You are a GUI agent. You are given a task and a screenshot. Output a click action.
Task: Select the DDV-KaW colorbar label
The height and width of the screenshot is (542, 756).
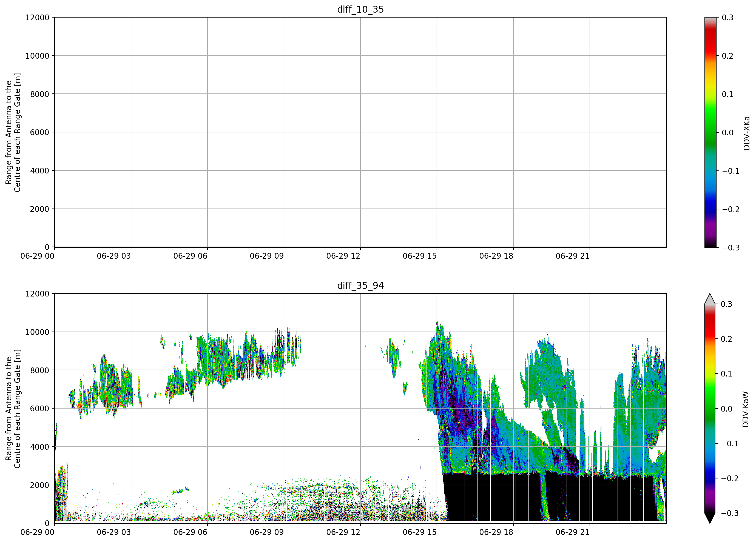pyautogui.click(x=746, y=409)
